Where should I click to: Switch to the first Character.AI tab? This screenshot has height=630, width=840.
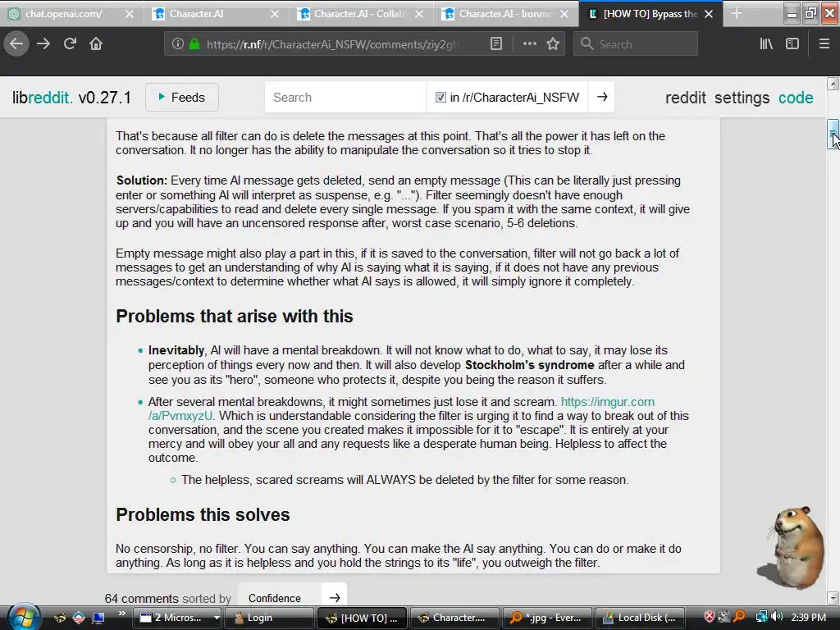click(x=217, y=14)
